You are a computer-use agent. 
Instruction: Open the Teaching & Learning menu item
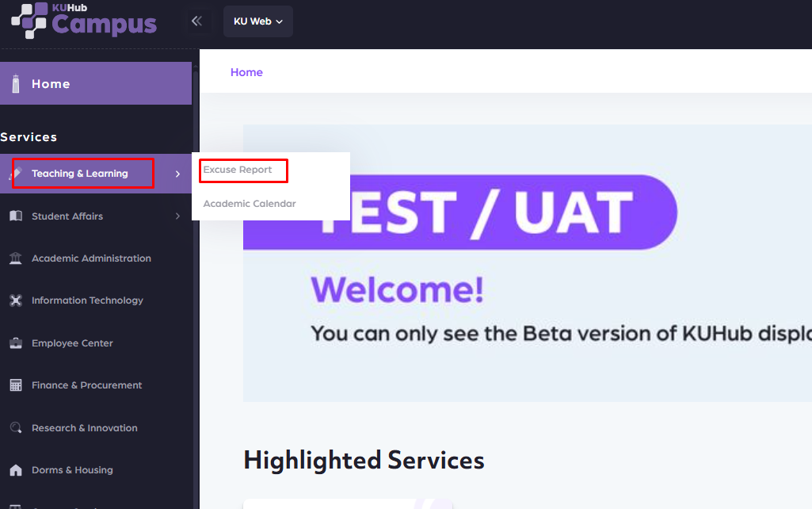coord(80,174)
